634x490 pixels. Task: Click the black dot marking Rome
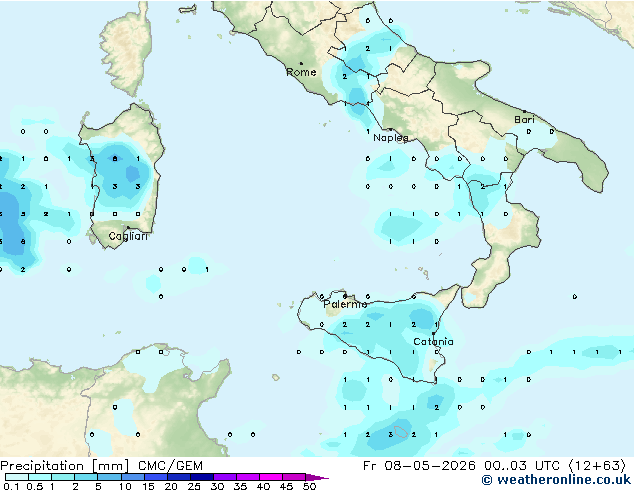301,63
